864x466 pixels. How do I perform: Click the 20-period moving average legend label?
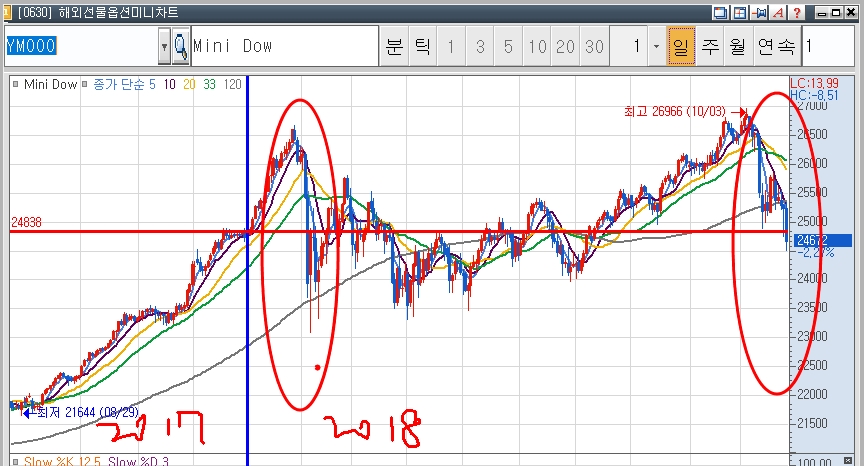click(x=189, y=84)
